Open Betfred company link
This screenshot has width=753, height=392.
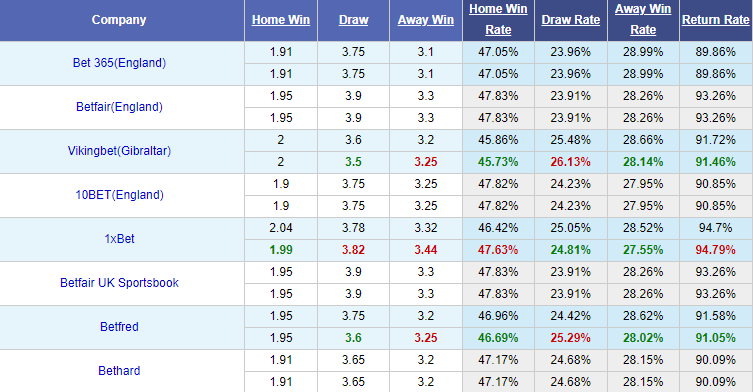(119, 327)
